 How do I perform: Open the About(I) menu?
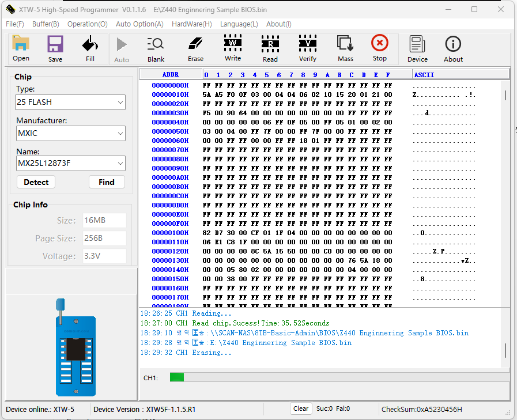coord(278,24)
